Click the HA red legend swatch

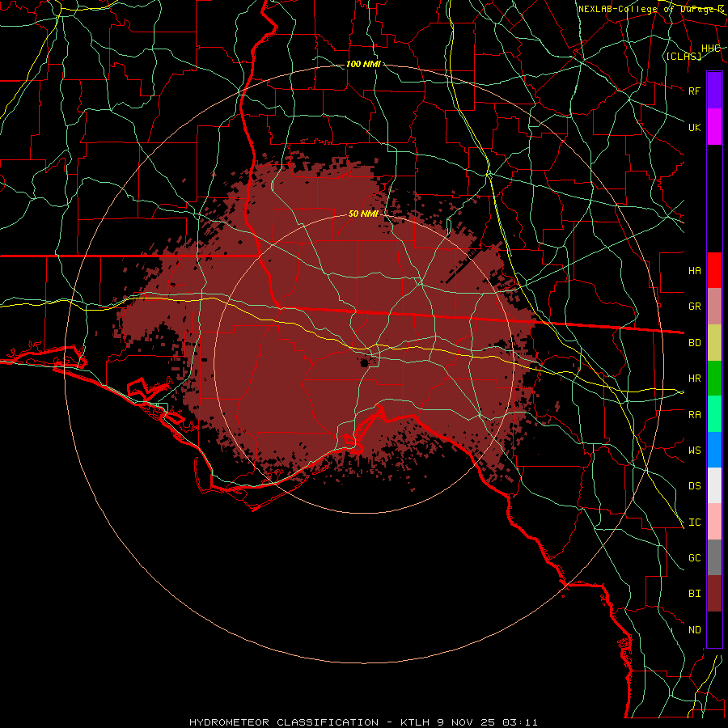(x=714, y=270)
